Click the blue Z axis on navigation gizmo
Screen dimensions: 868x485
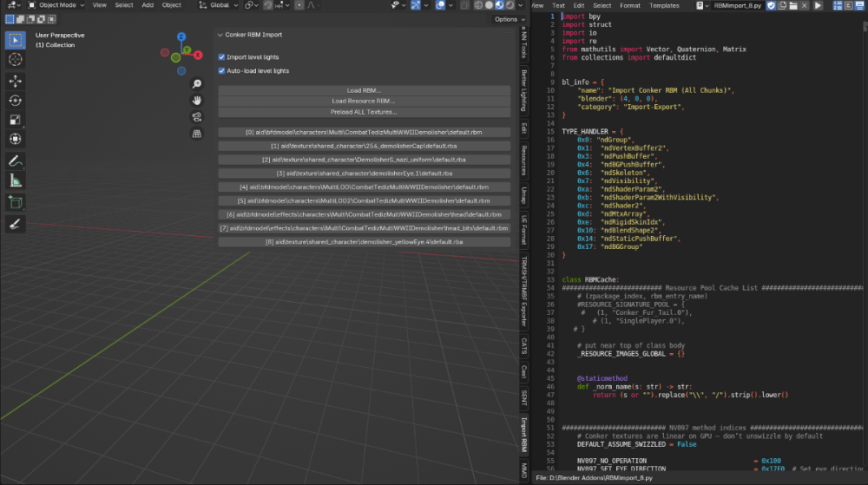tap(181, 36)
